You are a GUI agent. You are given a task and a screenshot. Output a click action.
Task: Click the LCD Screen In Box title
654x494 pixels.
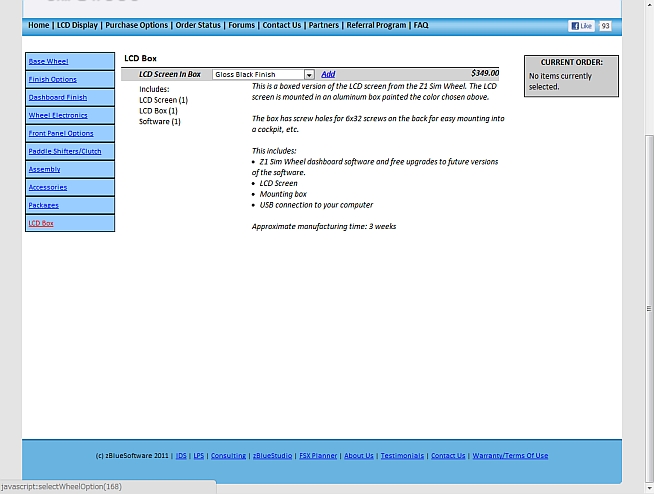pyautogui.click(x=170, y=74)
